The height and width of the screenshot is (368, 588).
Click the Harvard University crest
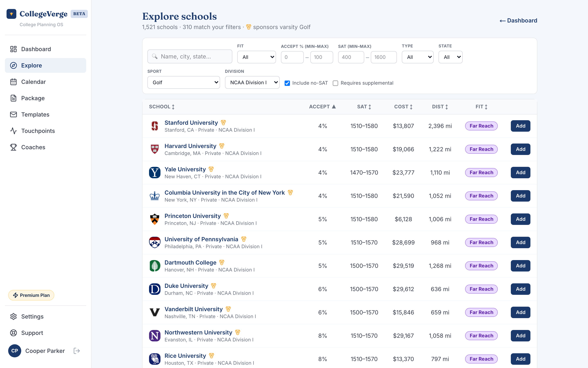155,149
